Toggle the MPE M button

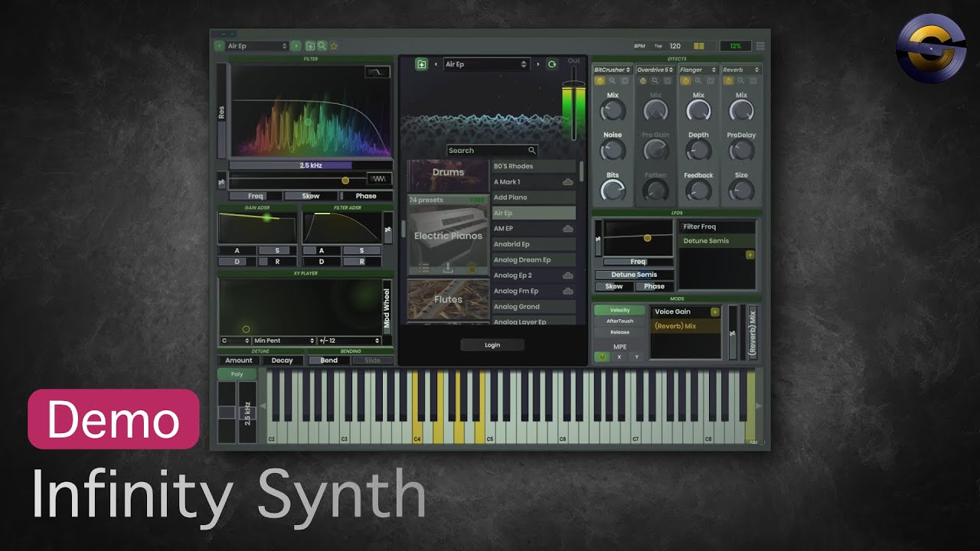point(603,357)
